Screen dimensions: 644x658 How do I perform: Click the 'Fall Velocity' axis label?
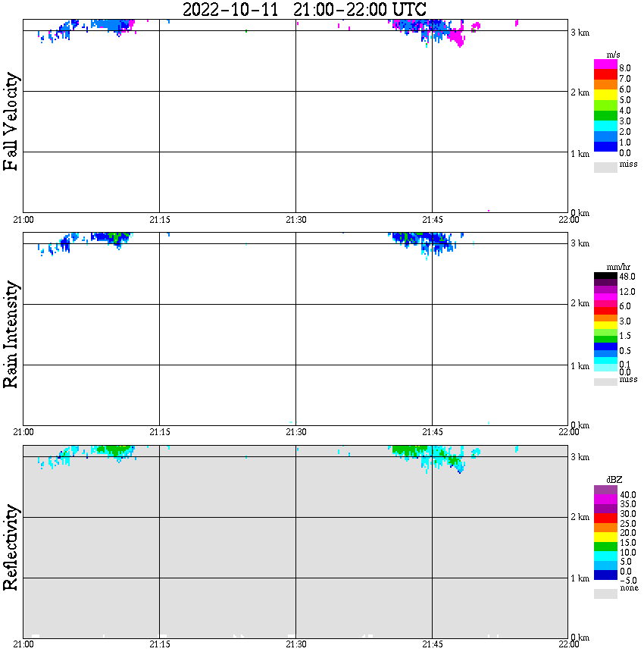11,121
